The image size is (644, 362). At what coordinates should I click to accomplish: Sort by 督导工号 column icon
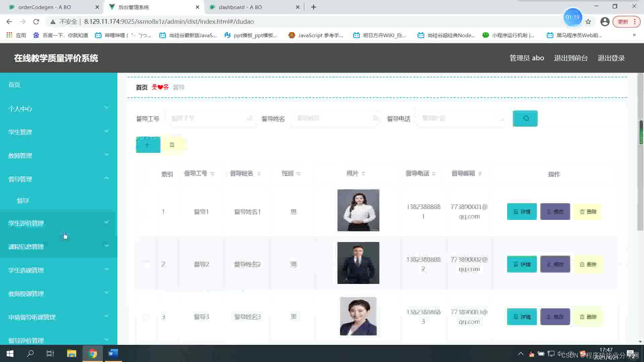(212, 174)
